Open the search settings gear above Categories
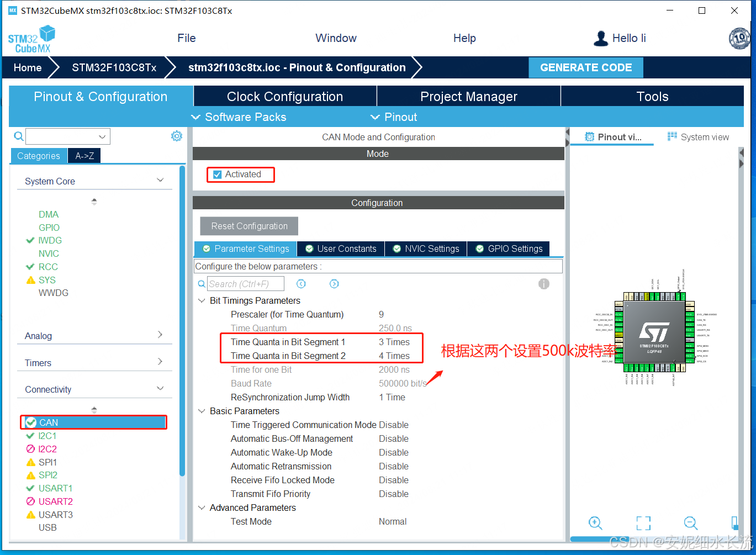 click(x=176, y=136)
